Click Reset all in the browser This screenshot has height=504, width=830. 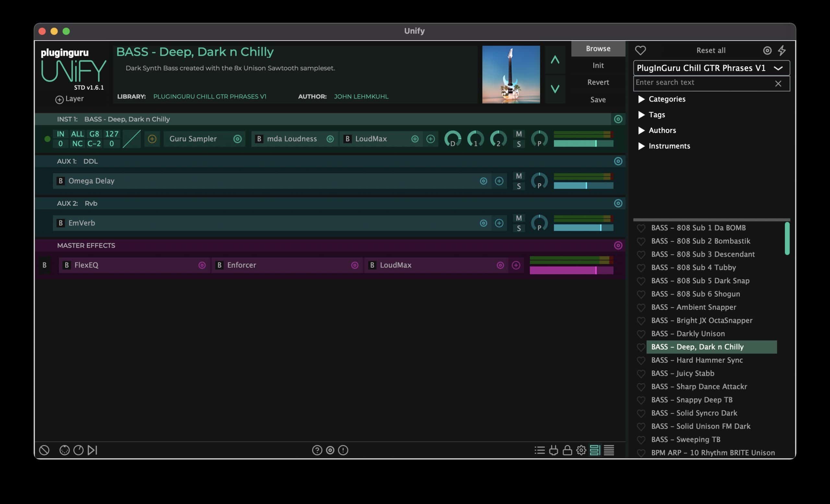pos(711,51)
